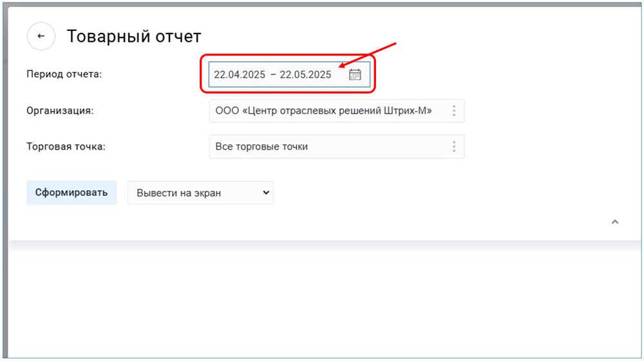Click the Период отчета label

[64, 74]
